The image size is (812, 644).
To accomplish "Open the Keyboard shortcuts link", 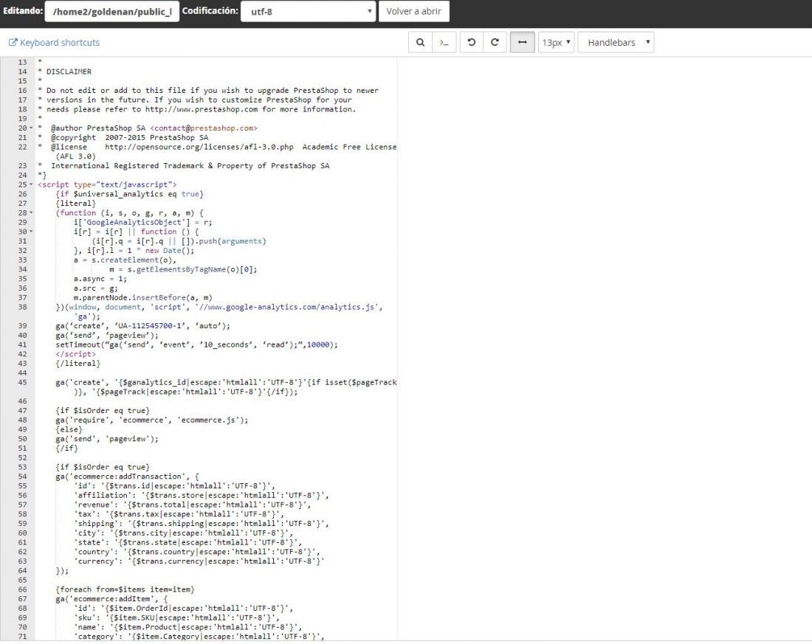I will click(x=55, y=43).
